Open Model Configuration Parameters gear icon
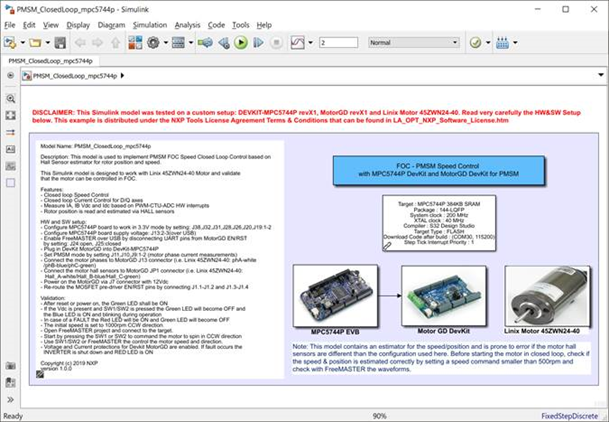 (x=153, y=43)
